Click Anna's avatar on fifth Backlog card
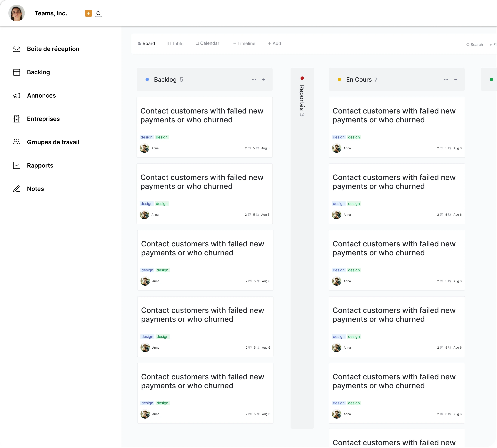This screenshot has width=497, height=448. point(145,414)
